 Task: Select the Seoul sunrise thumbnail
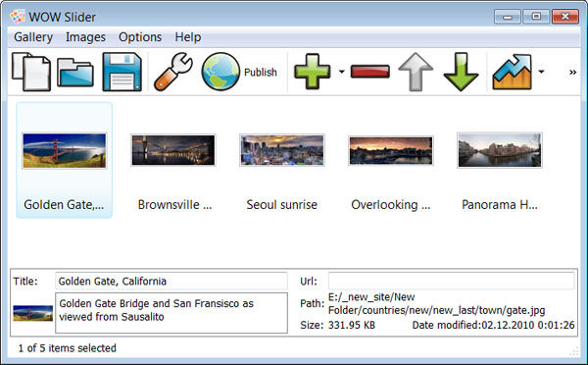[282, 150]
